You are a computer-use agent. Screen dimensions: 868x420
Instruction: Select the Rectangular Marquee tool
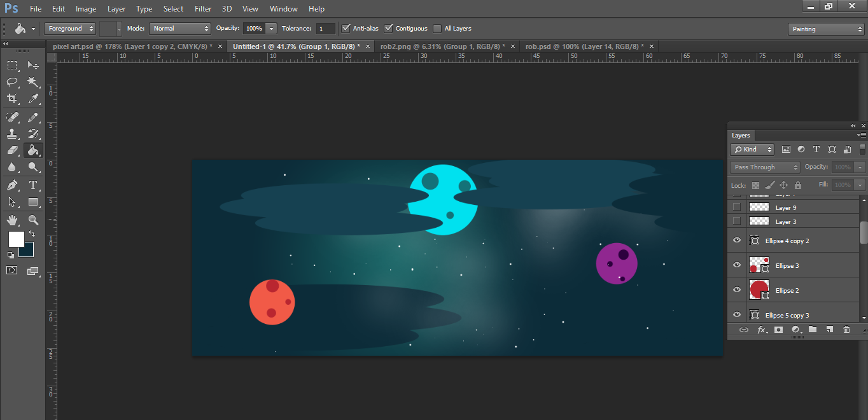pos(12,65)
